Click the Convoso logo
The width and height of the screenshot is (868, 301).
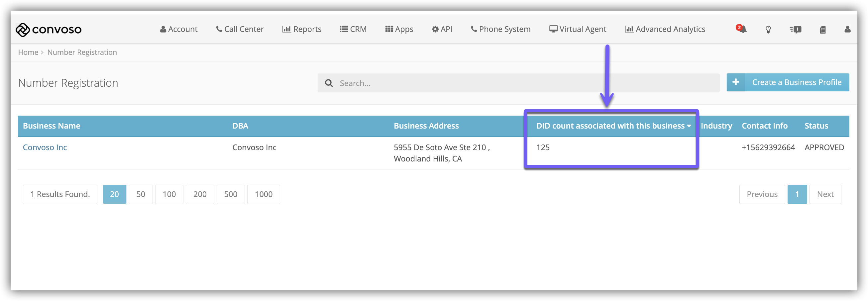pyautogui.click(x=49, y=30)
